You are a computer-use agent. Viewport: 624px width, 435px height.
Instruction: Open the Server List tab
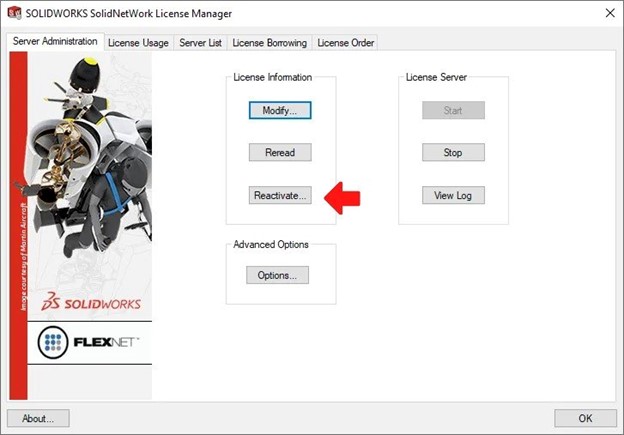(x=201, y=43)
